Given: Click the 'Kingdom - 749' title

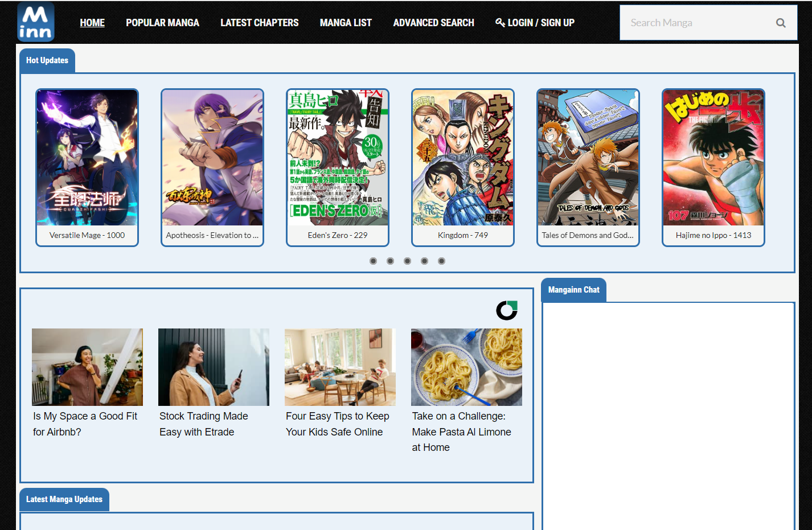Looking at the screenshot, I should 463,235.
